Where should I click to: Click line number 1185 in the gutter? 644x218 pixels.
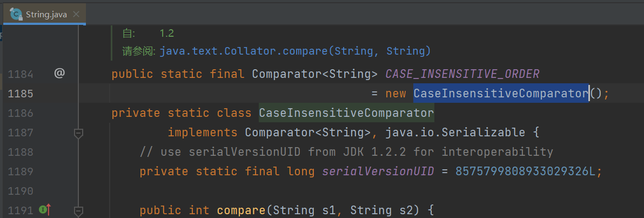point(21,94)
